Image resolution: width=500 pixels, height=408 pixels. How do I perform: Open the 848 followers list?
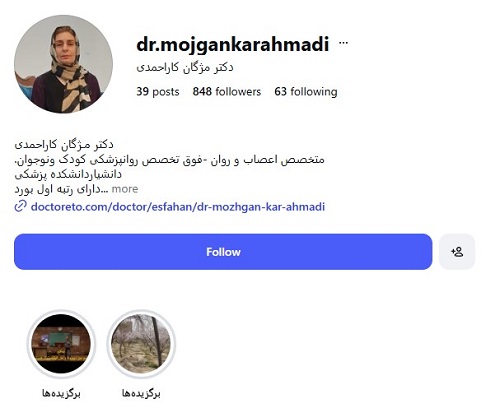(x=227, y=92)
